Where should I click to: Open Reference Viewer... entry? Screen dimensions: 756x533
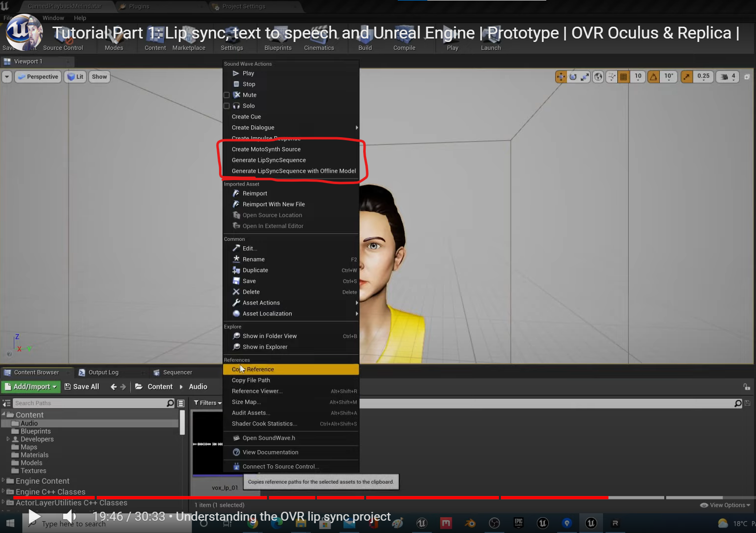pyautogui.click(x=291, y=391)
